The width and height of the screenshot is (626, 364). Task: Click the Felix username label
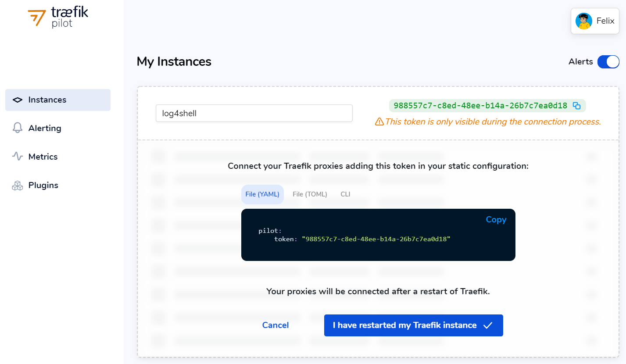605,21
